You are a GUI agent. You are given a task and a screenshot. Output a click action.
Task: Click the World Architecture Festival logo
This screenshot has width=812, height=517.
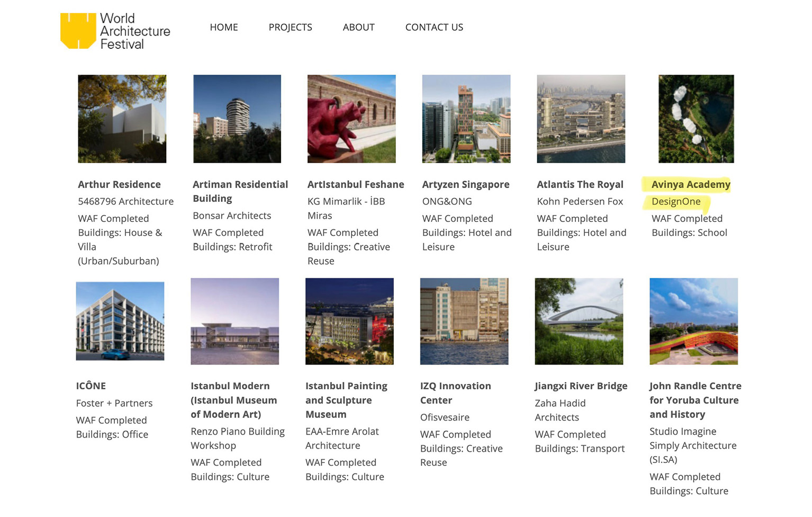115,31
